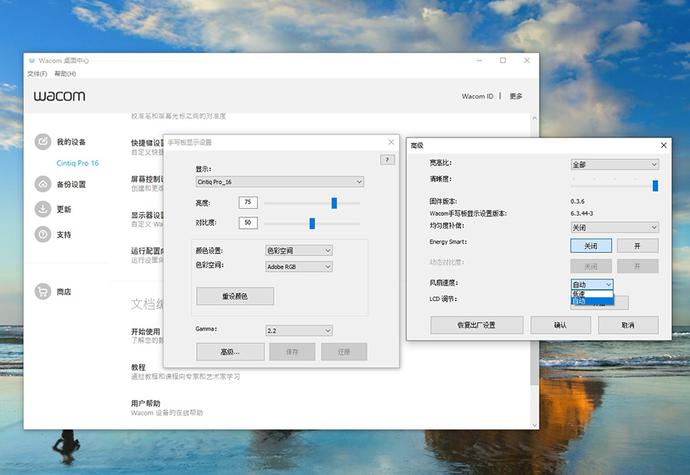Set Energy Smart to 开
This screenshot has width=690, height=475.
click(x=638, y=246)
